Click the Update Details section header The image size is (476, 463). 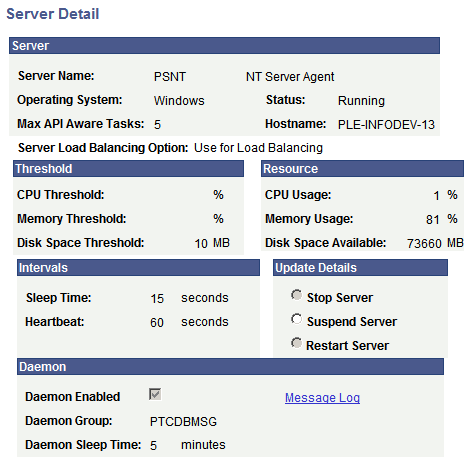[x=360, y=268]
